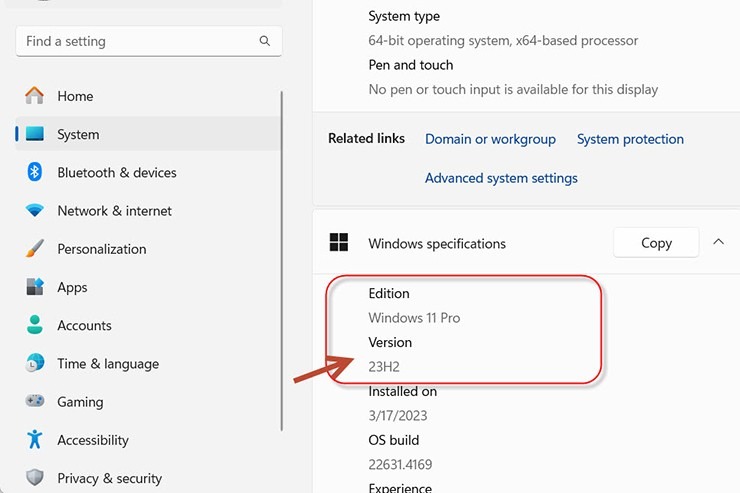Viewport: 740px width, 493px height.
Task: Open Personalization paintbrush icon
Action: click(35, 249)
